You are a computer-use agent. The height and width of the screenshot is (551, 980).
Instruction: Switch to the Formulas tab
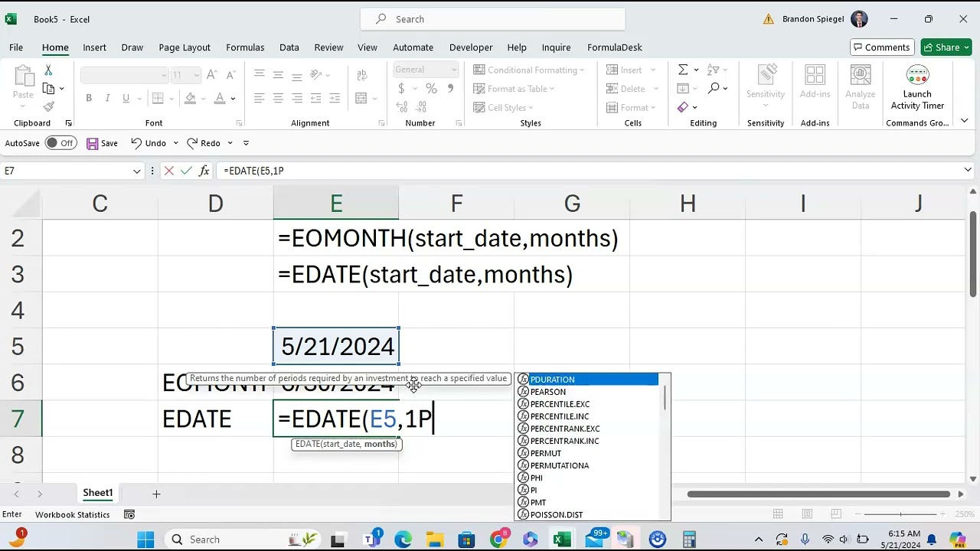[x=245, y=47]
